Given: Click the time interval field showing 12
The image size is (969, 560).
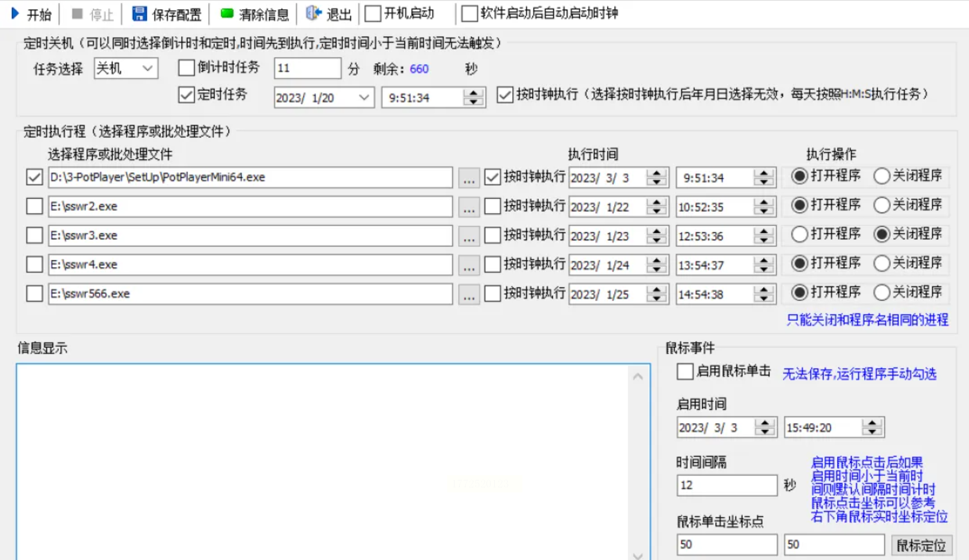Looking at the screenshot, I should pyautogui.click(x=726, y=485).
